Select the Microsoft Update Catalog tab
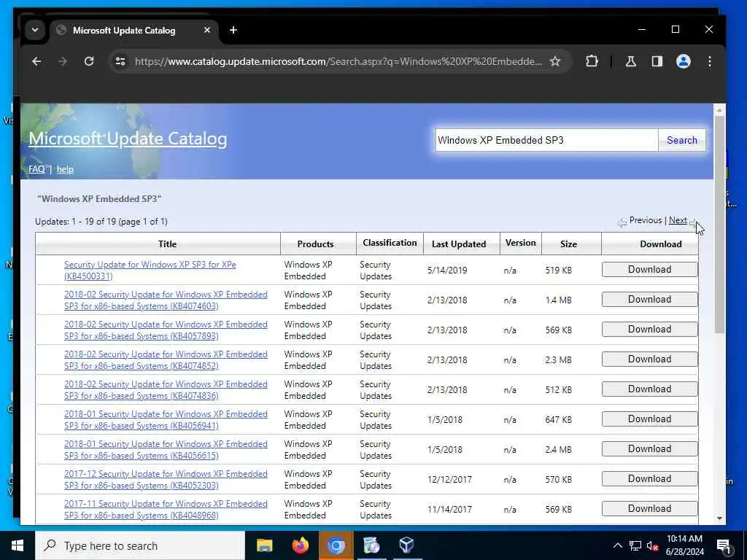The image size is (747, 560). click(x=134, y=31)
